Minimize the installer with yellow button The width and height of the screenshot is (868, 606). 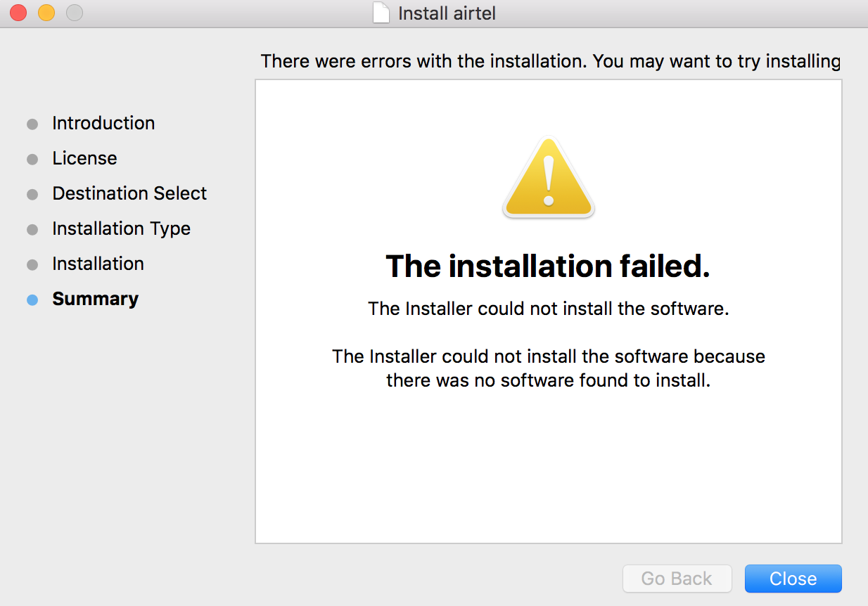point(46,13)
